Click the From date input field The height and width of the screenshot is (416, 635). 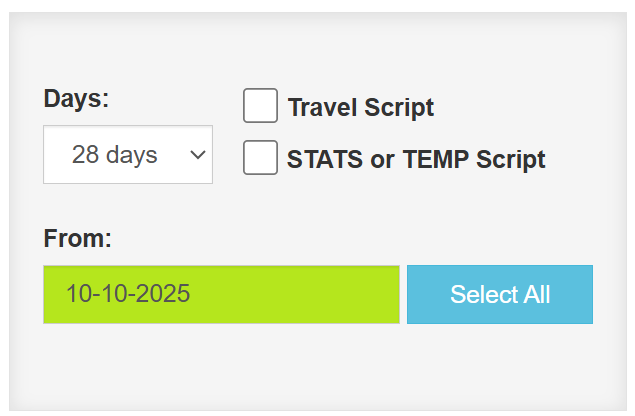click(x=221, y=295)
